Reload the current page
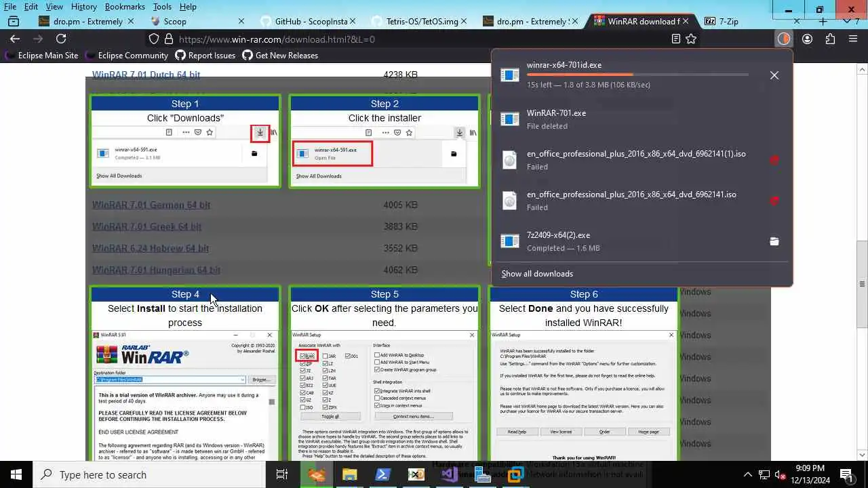 [x=61, y=39]
